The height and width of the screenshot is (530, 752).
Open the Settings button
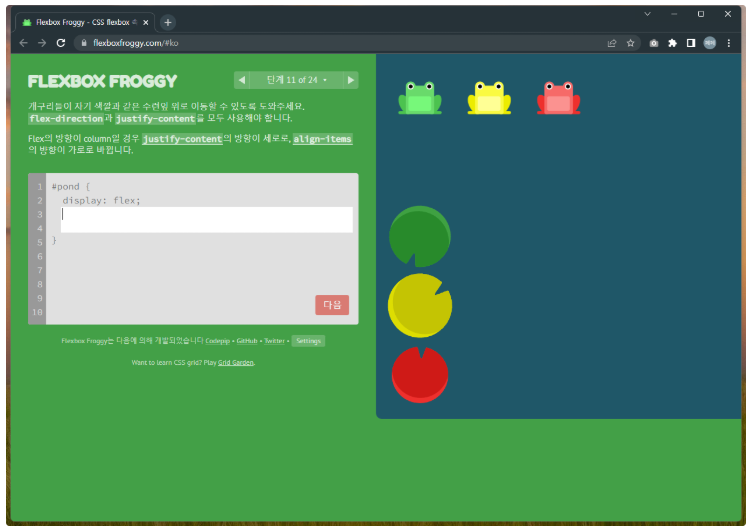308,341
